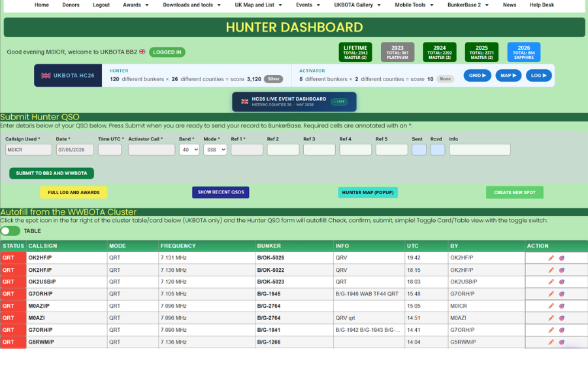Open the Donors page
588x392 pixels.
(71, 5)
